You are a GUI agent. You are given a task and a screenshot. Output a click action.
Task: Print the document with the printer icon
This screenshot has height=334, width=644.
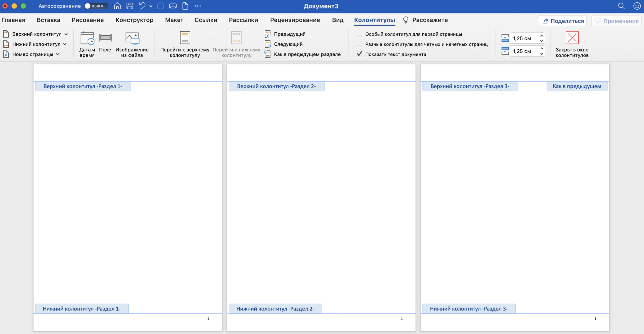click(x=173, y=6)
